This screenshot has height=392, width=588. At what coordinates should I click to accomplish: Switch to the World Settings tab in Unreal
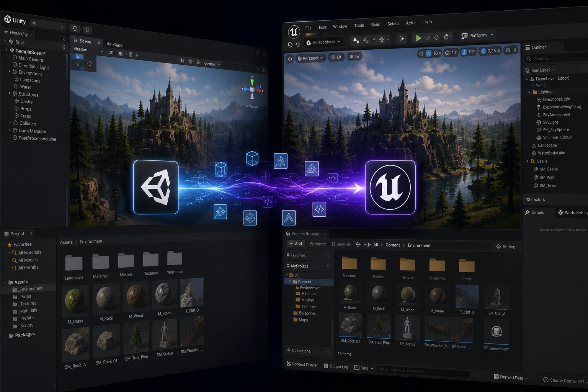(572, 212)
